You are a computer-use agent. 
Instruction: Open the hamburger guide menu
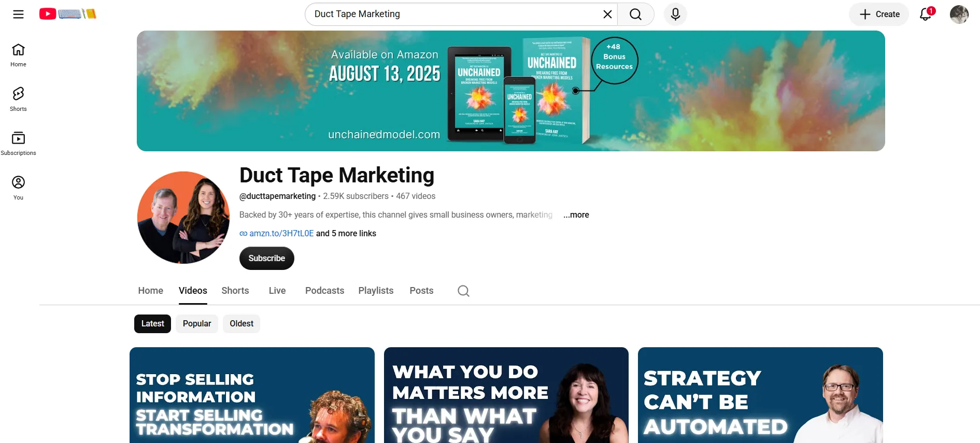pyautogui.click(x=18, y=14)
